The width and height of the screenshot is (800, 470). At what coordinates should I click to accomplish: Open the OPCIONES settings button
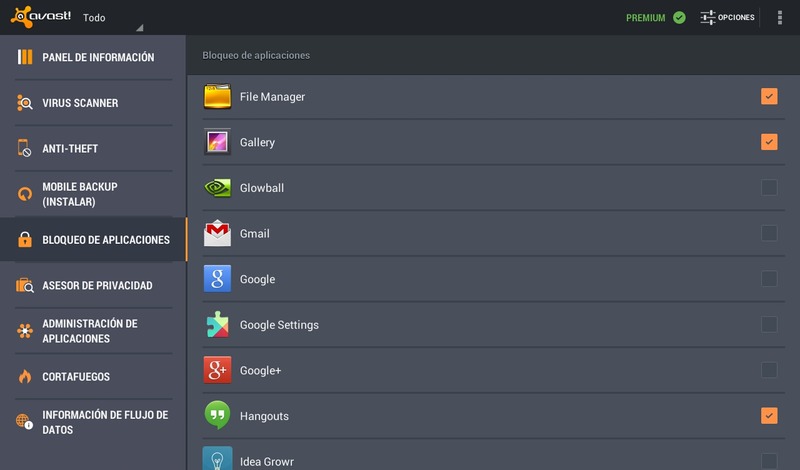tap(727, 17)
